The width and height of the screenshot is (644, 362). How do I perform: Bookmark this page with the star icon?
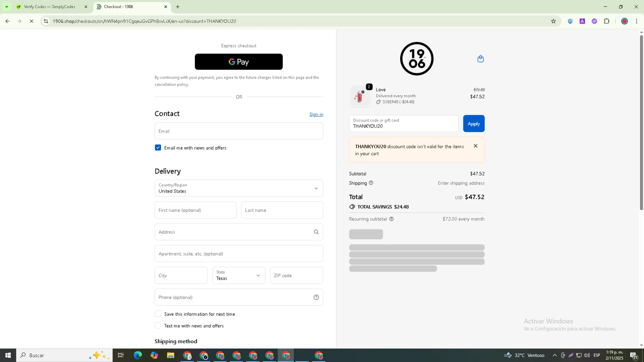(x=553, y=21)
